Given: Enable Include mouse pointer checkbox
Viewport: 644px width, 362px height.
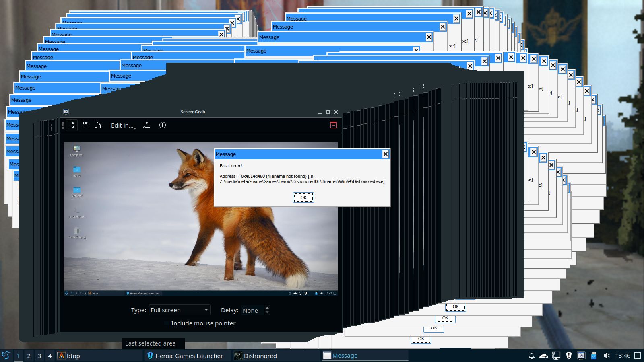Looking at the screenshot, I should (x=167, y=323).
